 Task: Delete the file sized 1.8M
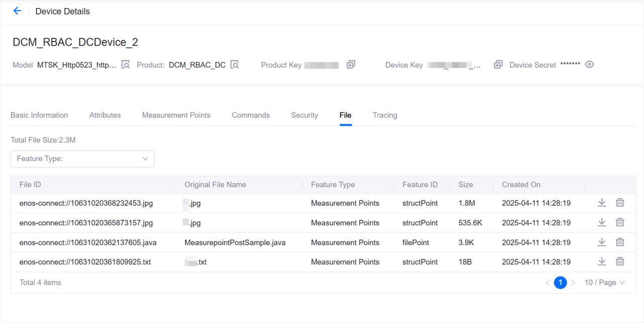pos(620,202)
